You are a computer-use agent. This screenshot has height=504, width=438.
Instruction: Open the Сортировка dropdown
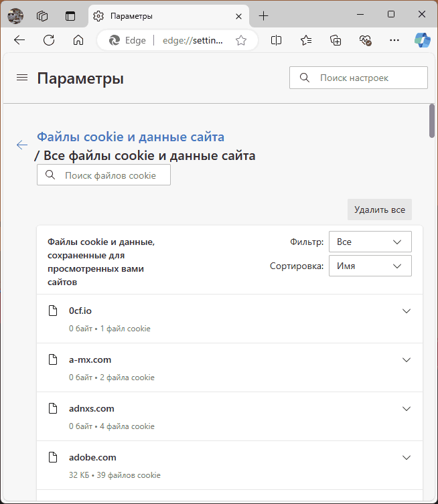point(370,266)
